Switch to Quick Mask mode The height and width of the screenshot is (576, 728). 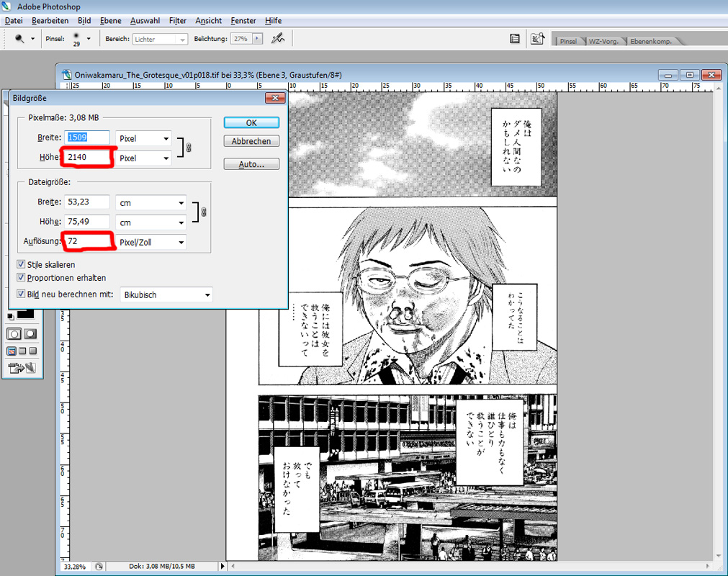(x=30, y=333)
